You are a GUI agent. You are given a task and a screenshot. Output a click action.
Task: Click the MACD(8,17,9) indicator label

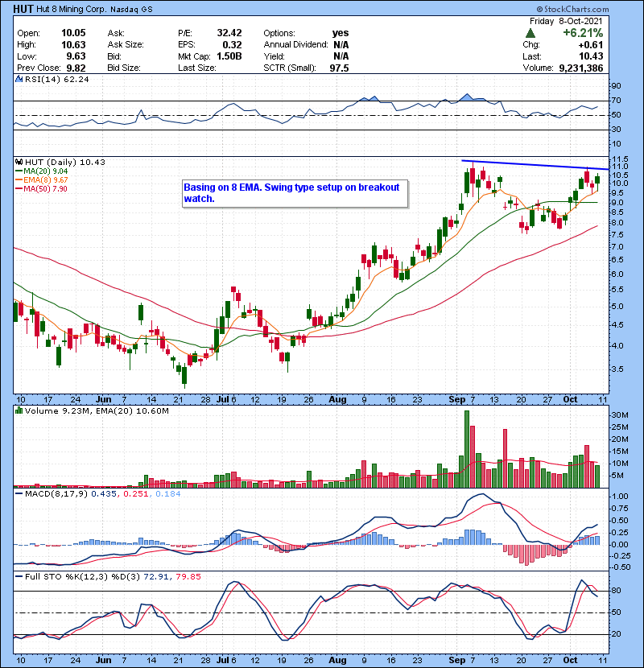pos(56,494)
